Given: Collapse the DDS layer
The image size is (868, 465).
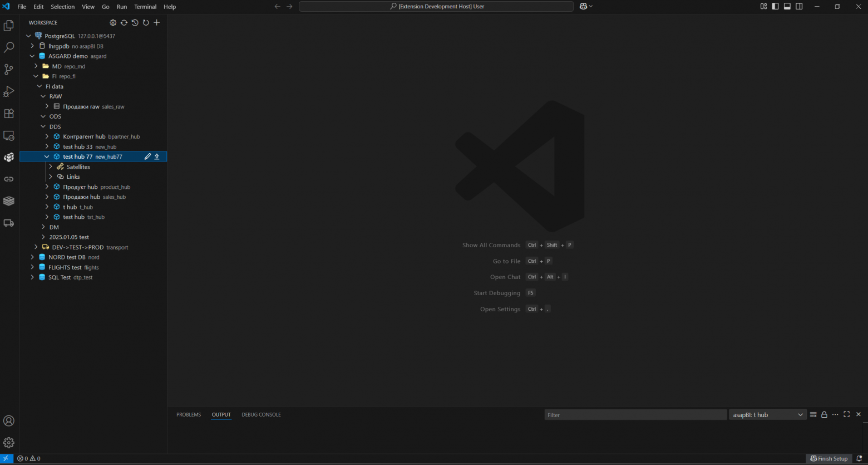Looking at the screenshot, I should (x=43, y=126).
